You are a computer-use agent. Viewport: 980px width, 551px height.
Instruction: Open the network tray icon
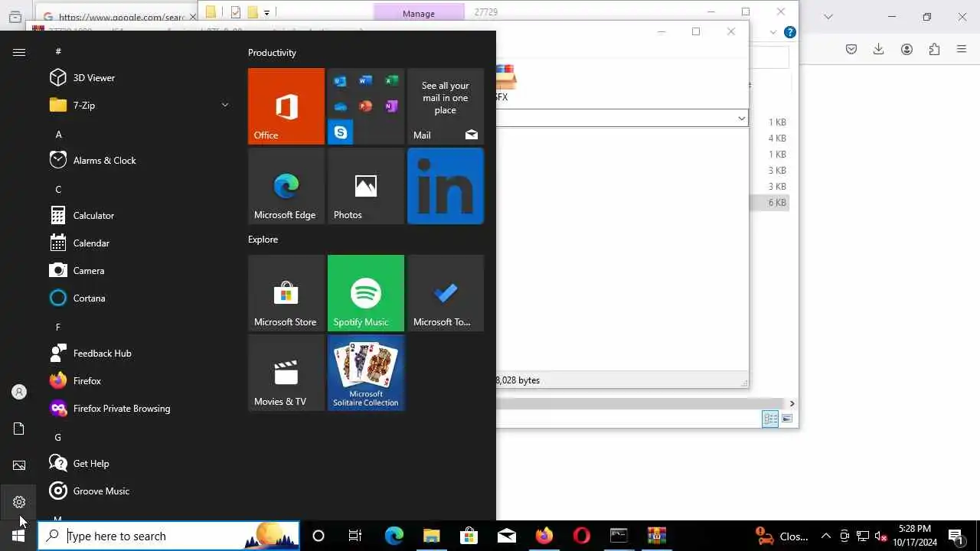863,536
